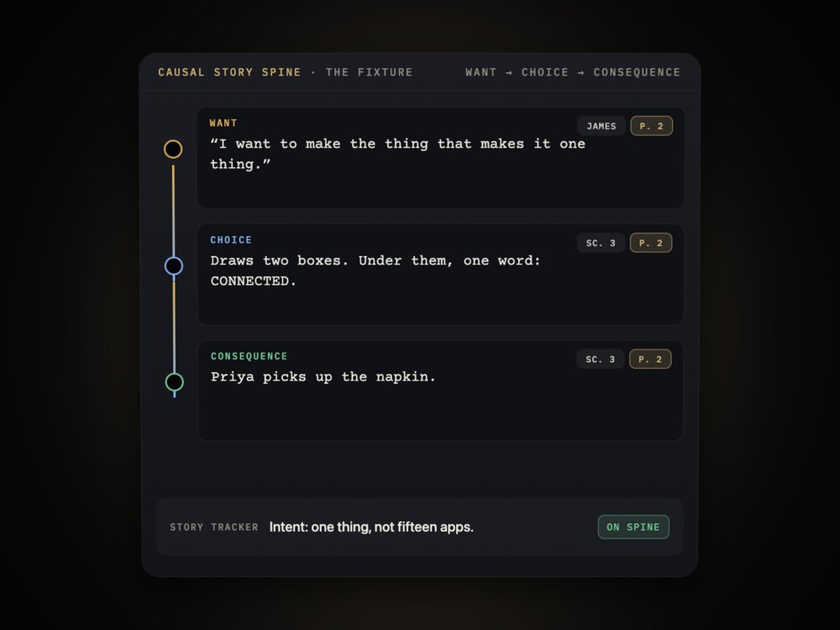This screenshot has height=630, width=840.
Task: Click the Story Tracker intent text
Action: (x=371, y=528)
